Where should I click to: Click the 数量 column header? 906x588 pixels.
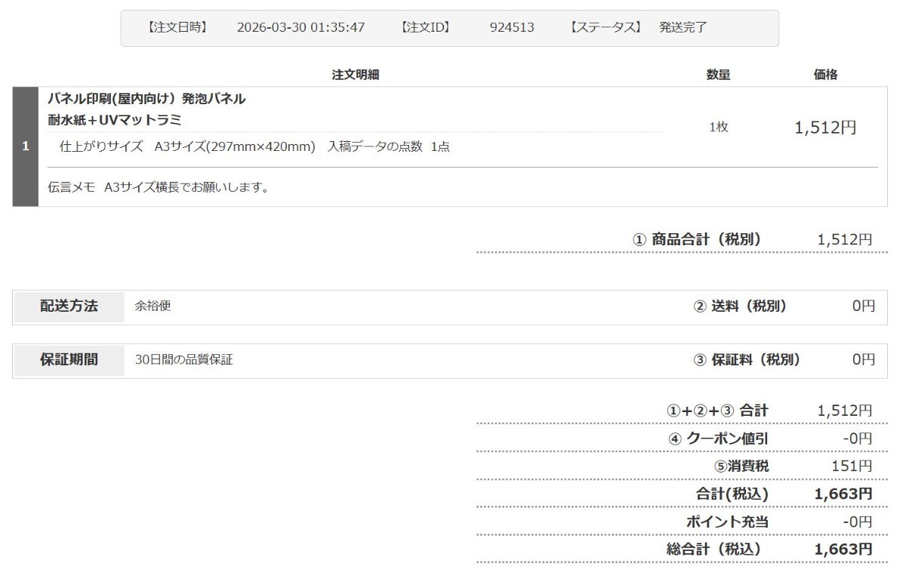[718, 75]
